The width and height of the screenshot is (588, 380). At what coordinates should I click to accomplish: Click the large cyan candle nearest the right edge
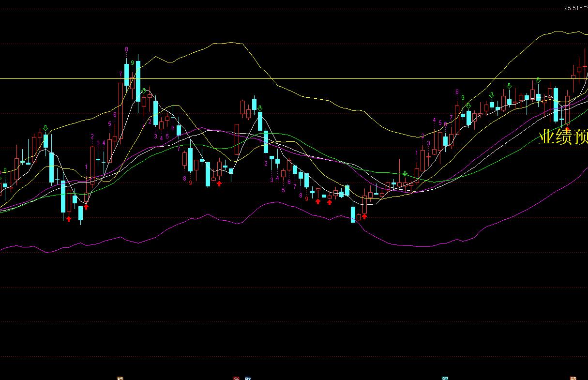click(556, 105)
